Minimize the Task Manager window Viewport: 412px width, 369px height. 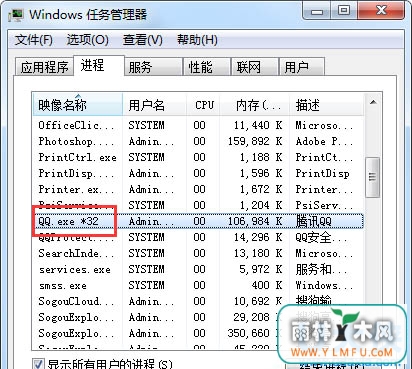click(x=317, y=11)
